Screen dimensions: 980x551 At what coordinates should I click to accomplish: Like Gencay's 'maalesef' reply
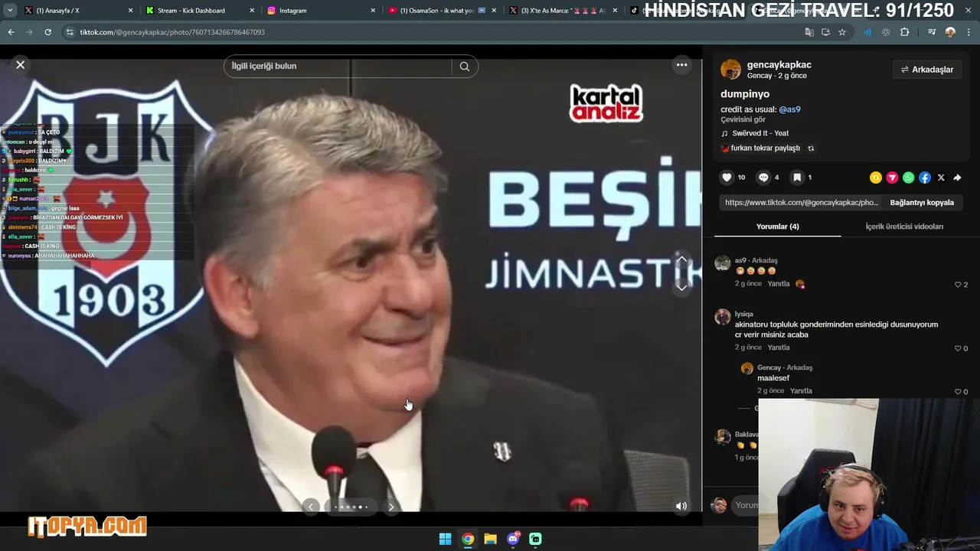pos(958,392)
